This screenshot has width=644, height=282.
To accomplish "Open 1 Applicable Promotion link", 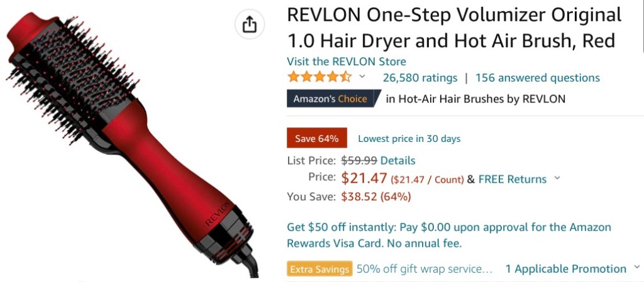I will point(565,269).
